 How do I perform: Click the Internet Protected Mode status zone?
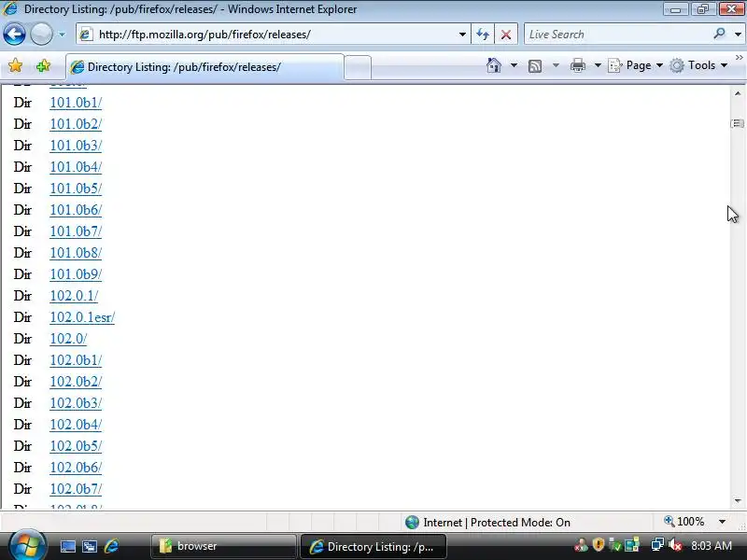click(x=487, y=523)
